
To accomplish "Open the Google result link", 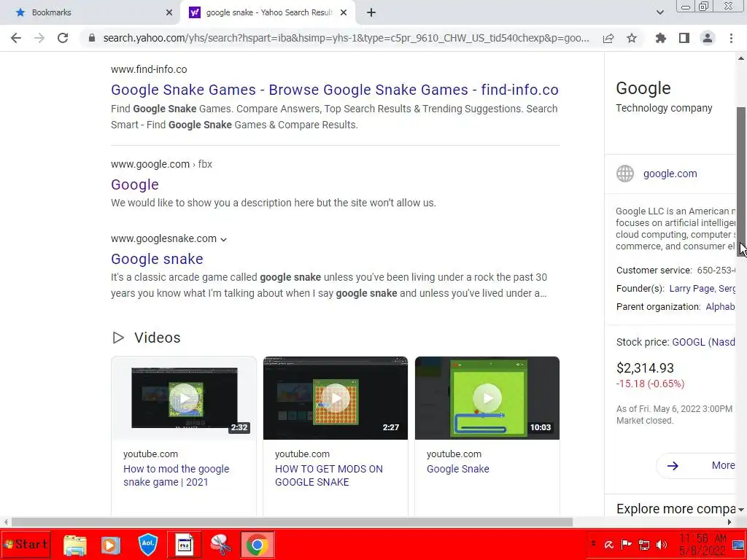I will (135, 184).
